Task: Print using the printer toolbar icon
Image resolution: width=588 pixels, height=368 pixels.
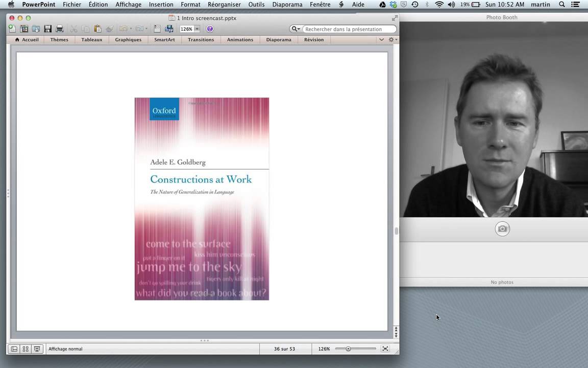Action: 60,29
